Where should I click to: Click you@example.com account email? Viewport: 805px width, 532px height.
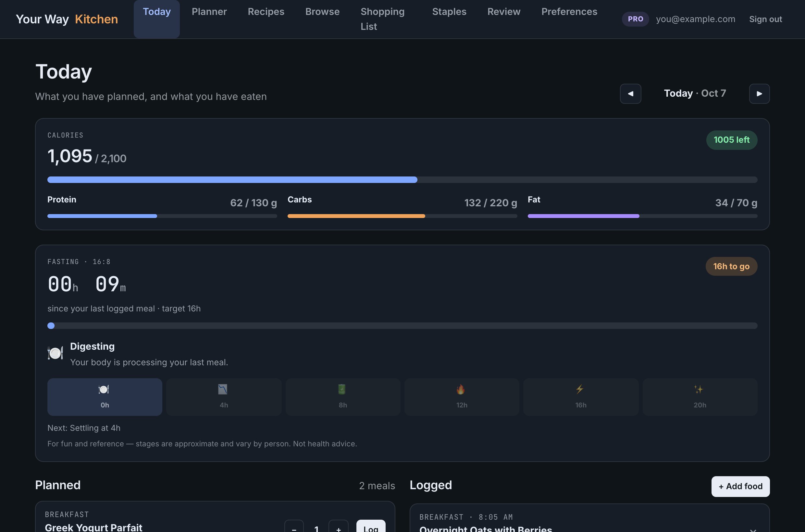[695, 19]
